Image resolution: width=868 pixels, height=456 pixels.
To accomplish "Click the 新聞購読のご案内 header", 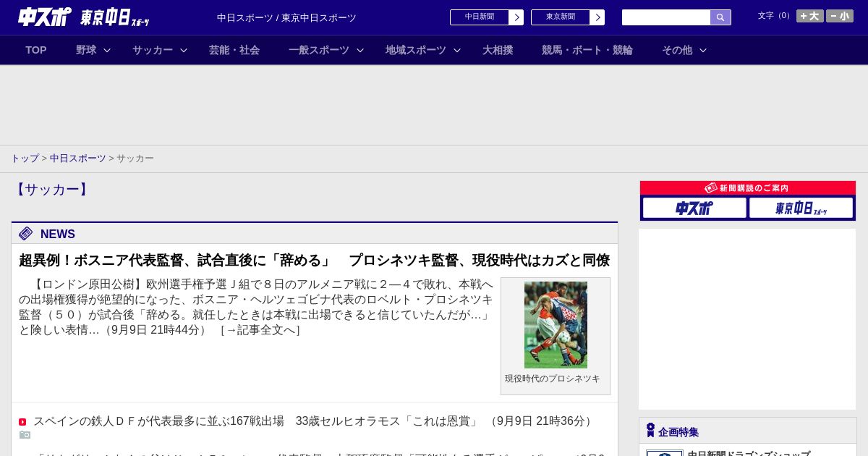I will (748, 188).
